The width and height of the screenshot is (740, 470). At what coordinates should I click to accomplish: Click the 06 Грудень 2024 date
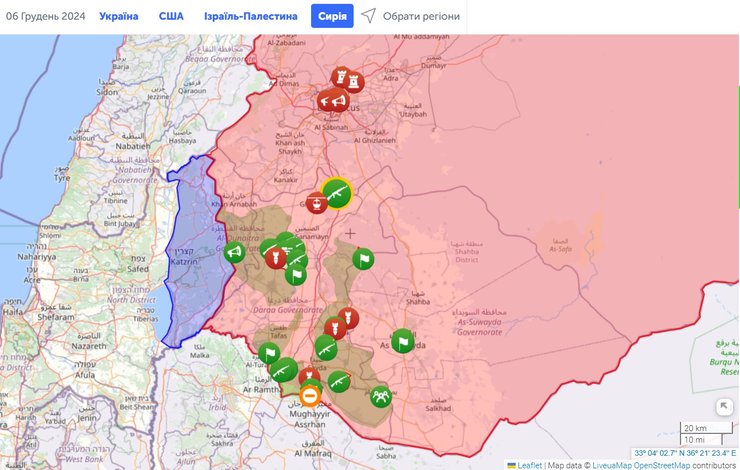coord(46,16)
